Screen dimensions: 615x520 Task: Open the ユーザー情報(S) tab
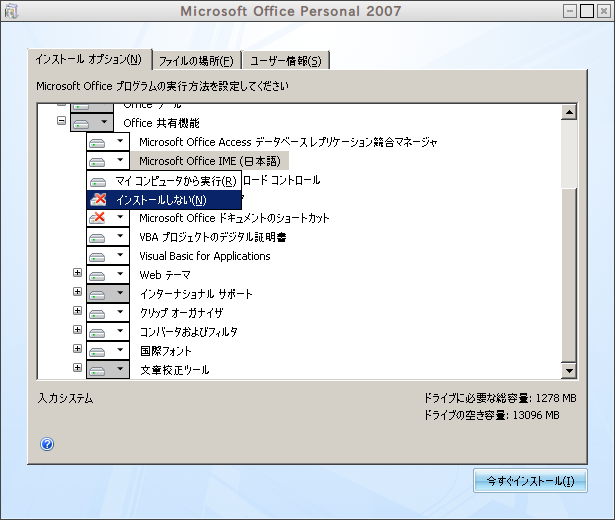click(x=286, y=61)
